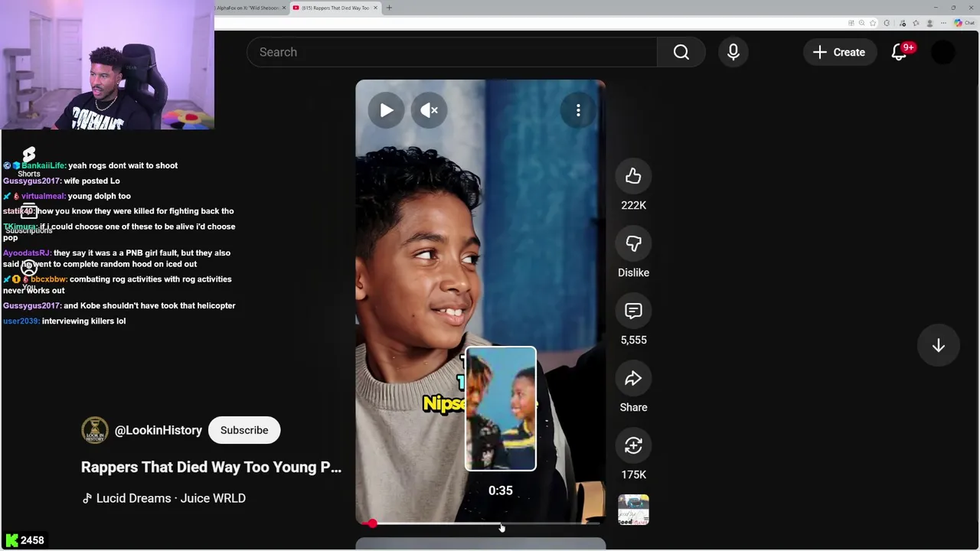Open the You section in sidebar
Viewport: 980px width, 551px height.
[x=28, y=275]
